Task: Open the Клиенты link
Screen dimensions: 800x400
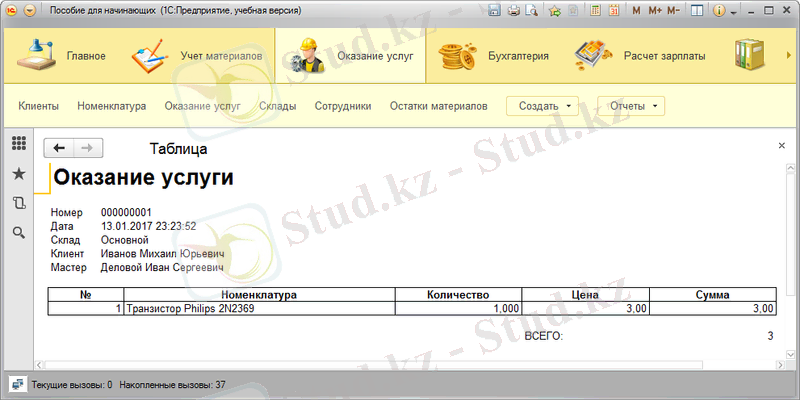Action: tap(38, 106)
